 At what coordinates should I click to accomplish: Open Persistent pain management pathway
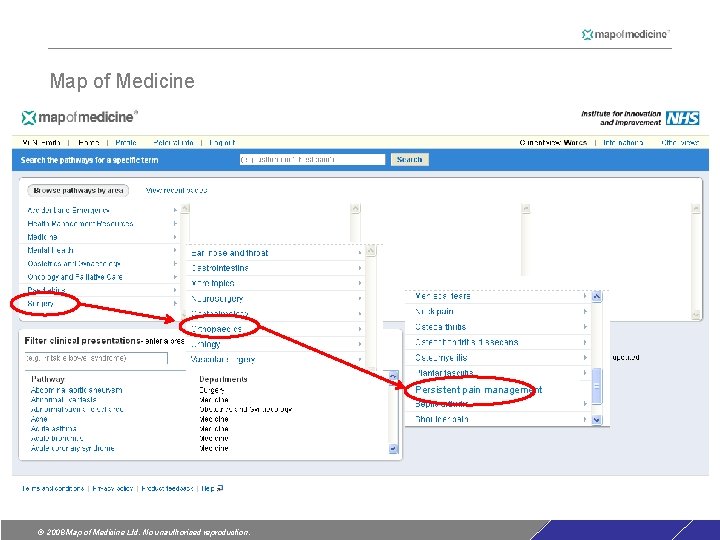click(478, 390)
